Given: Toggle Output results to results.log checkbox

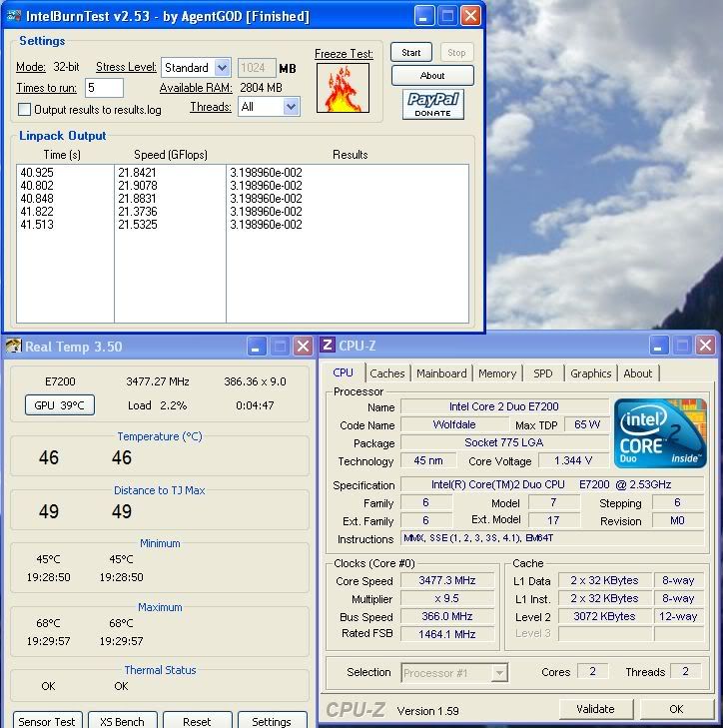Looking at the screenshot, I should click(24, 110).
